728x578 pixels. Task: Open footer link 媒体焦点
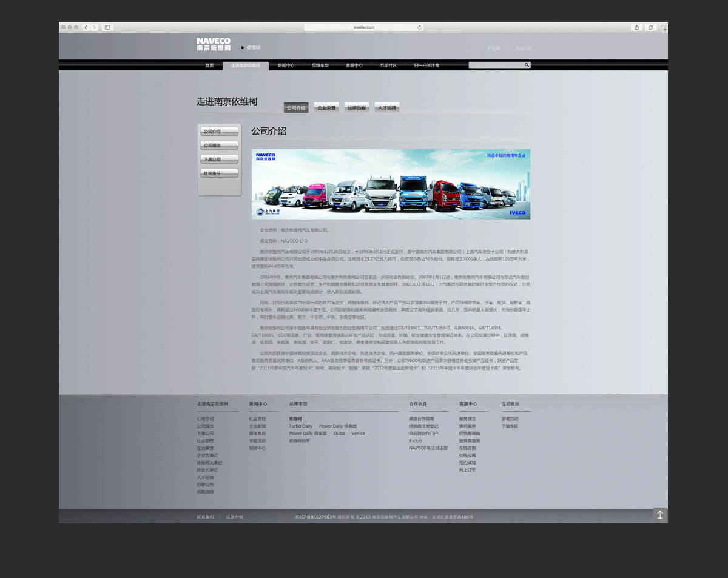coord(257,434)
